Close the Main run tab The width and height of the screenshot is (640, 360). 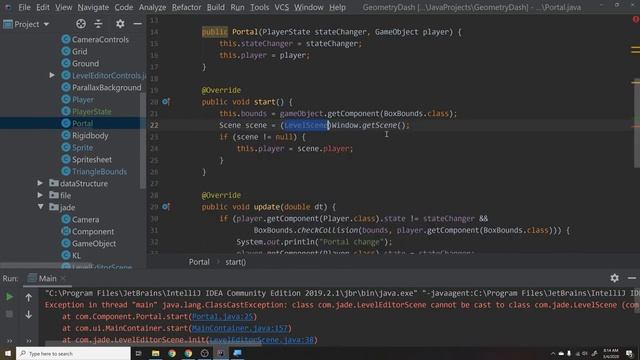63,278
